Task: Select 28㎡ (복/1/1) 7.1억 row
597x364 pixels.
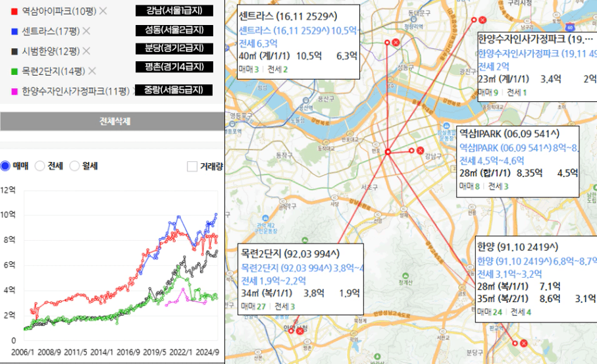Action: coord(519,286)
